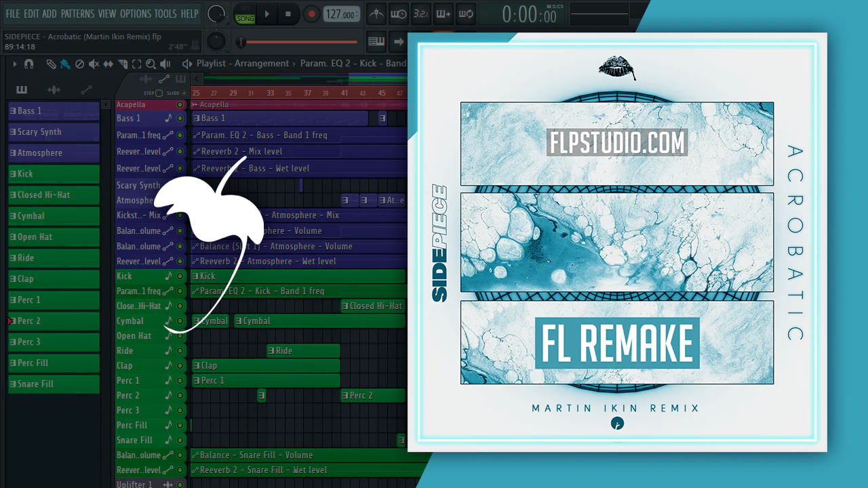Click the arrow button next to the keyboard icon

tap(398, 41)
